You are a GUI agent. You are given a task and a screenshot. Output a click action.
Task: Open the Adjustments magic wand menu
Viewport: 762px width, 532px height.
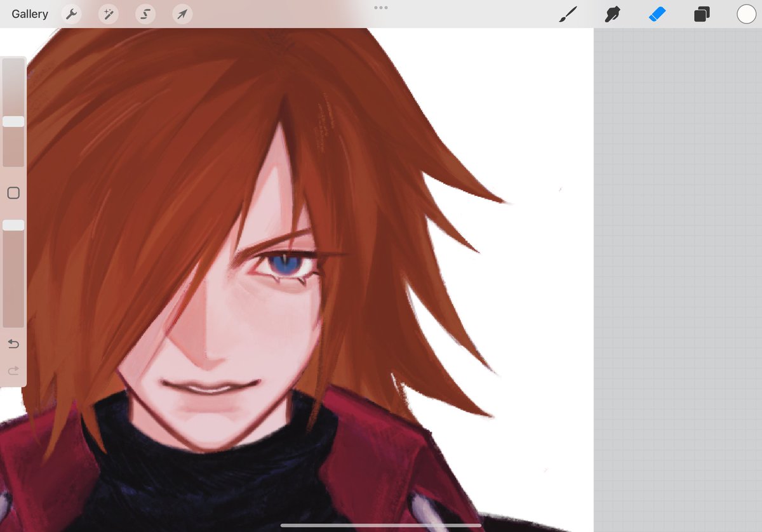(x=108, y=15)
